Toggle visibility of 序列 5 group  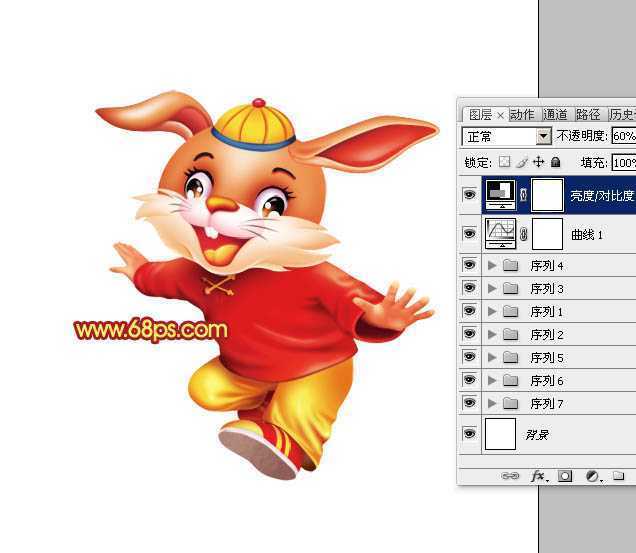[x=469, y=357]
